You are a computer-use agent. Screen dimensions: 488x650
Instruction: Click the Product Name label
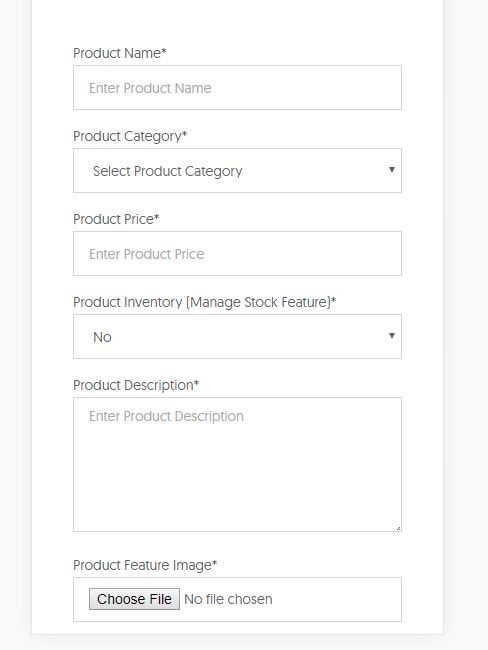pyautogui.click(x=119, y=53)
